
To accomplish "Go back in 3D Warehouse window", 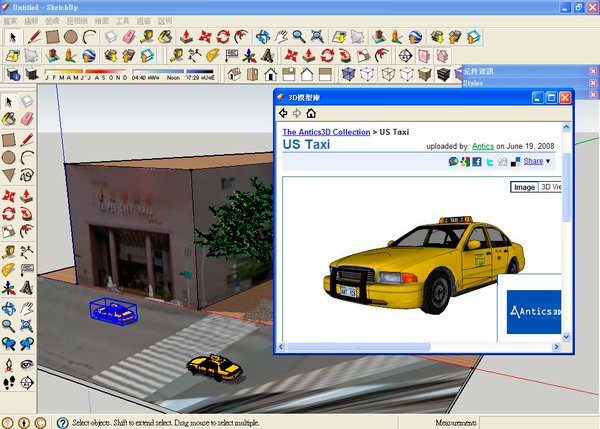I will click(x=283, y=113).
